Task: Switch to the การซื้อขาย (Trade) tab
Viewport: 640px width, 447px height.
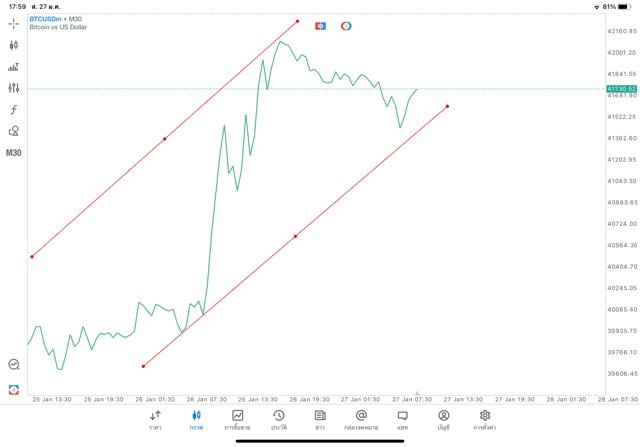Action: (x=237, y=419)
